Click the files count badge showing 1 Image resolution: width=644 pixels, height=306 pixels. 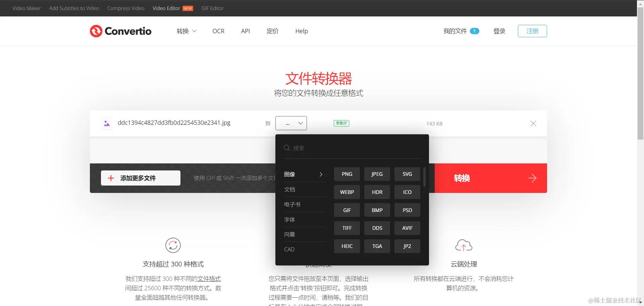pos(474,31)
